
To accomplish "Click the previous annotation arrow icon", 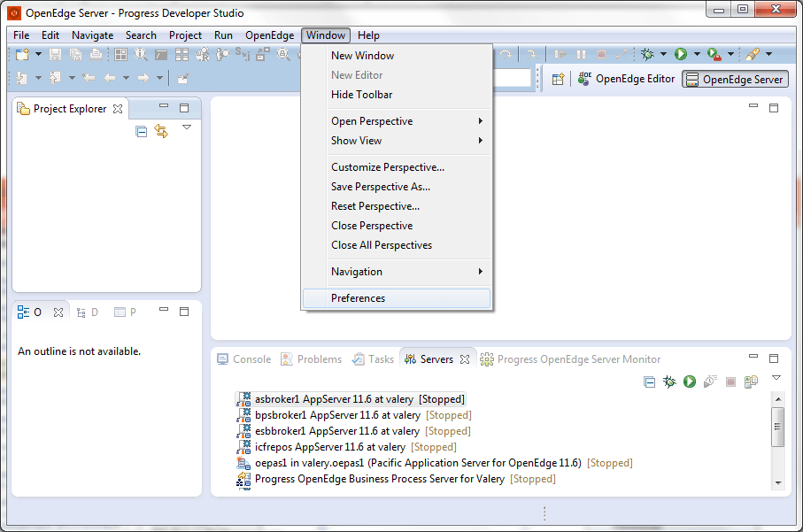I will [55, 78].
